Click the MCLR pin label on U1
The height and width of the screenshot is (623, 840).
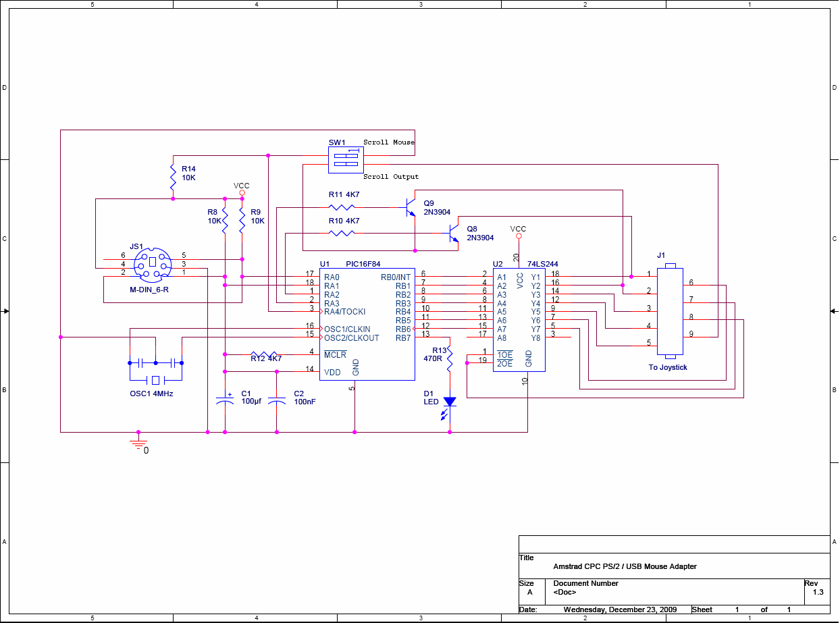(x=335, y=355)
